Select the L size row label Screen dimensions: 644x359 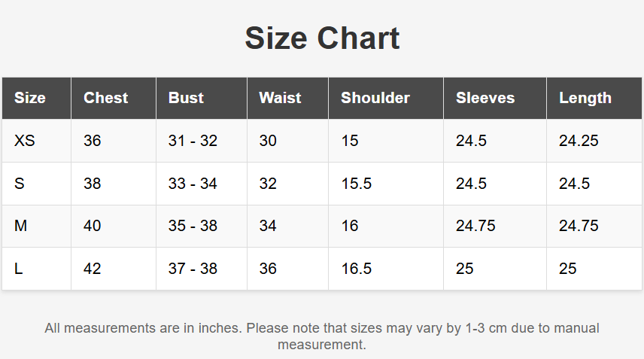pos(19,269)
